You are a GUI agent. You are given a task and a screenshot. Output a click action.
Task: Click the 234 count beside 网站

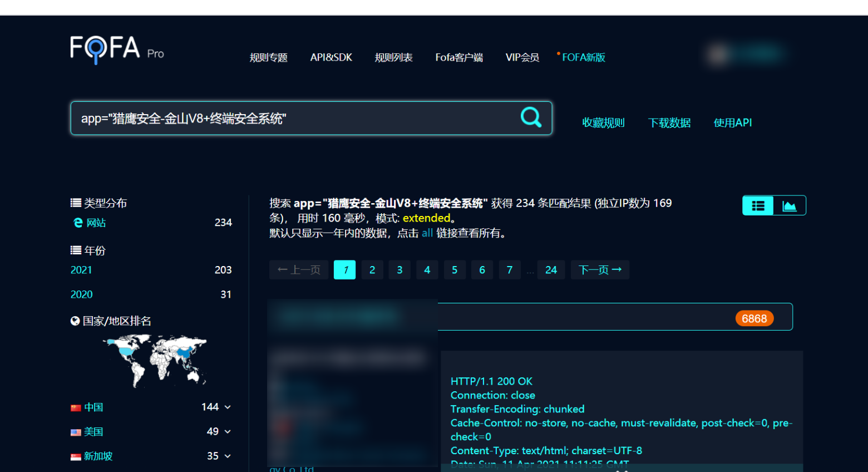(223, 223)
